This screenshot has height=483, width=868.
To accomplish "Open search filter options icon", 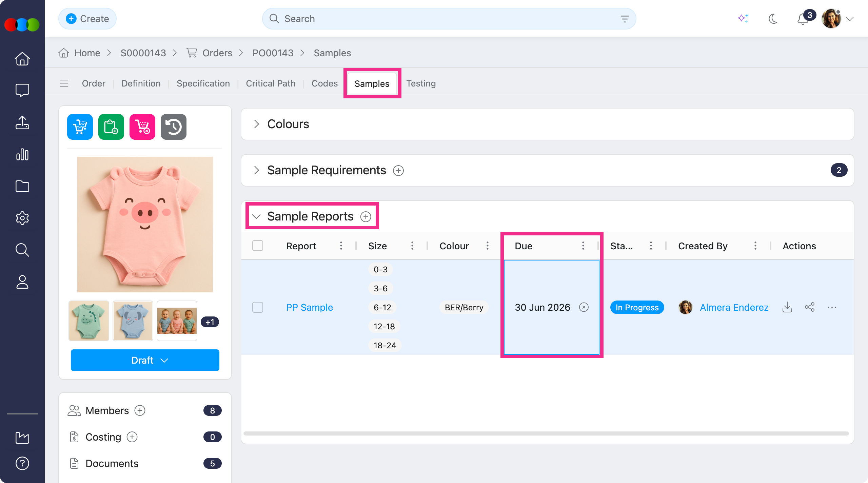I will pyautogui.click(x=625, y=19).
